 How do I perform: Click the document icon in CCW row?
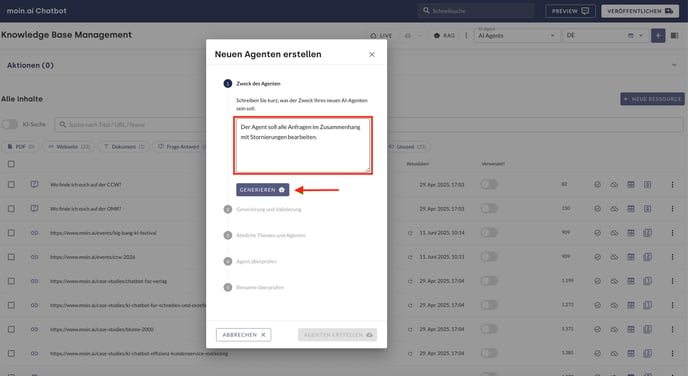647,185
